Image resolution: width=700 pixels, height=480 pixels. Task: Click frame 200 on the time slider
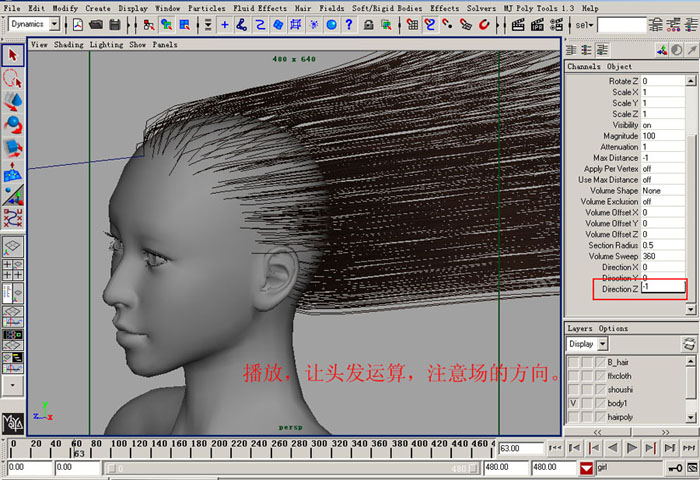click(x=212, y=448)
